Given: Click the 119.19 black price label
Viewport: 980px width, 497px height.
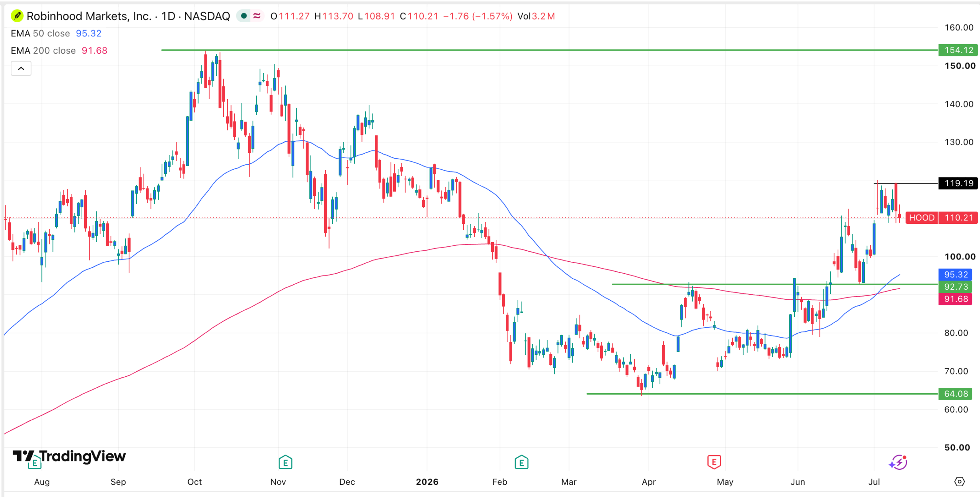Looking at the screenshot, I should click(958, 183).
